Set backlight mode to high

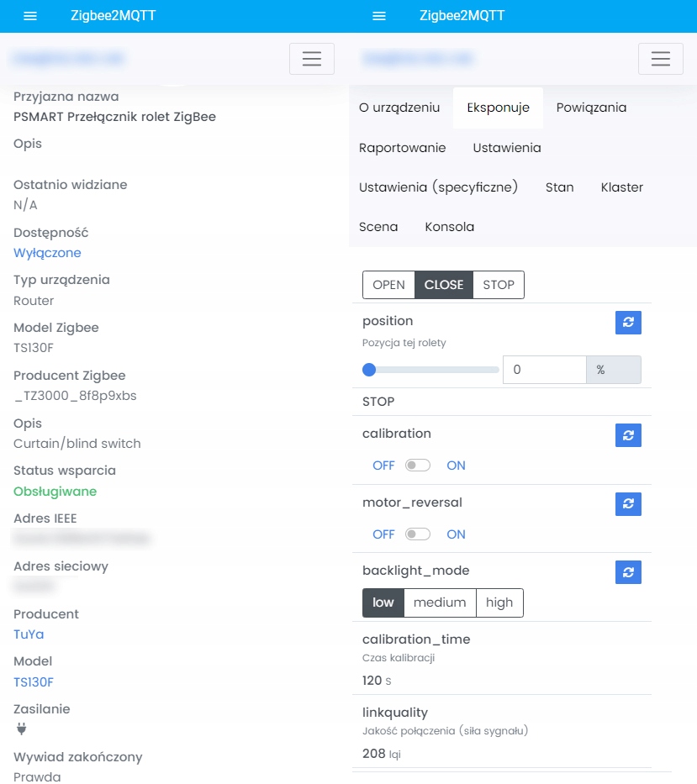pos(499,602)
